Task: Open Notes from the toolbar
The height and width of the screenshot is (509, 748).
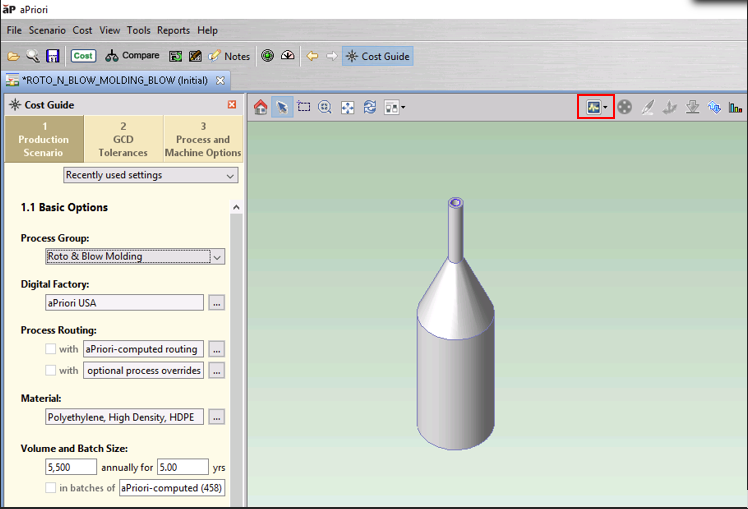Action: tap(229, 56)
